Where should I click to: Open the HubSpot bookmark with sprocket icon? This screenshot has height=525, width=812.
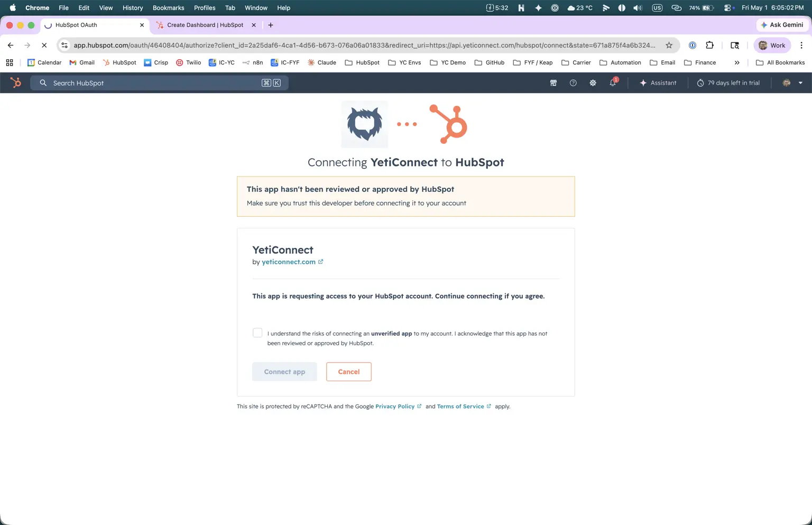pyautogui.click(x=119, y=62)
